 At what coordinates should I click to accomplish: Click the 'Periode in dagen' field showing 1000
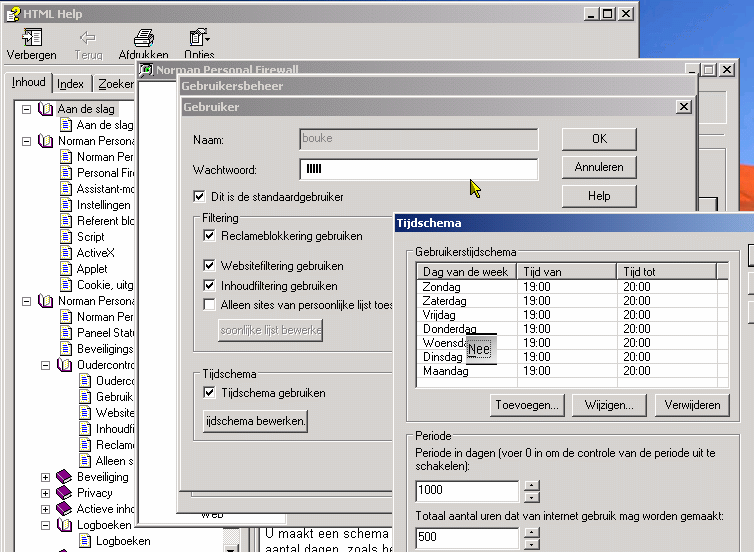click(467, 491)
